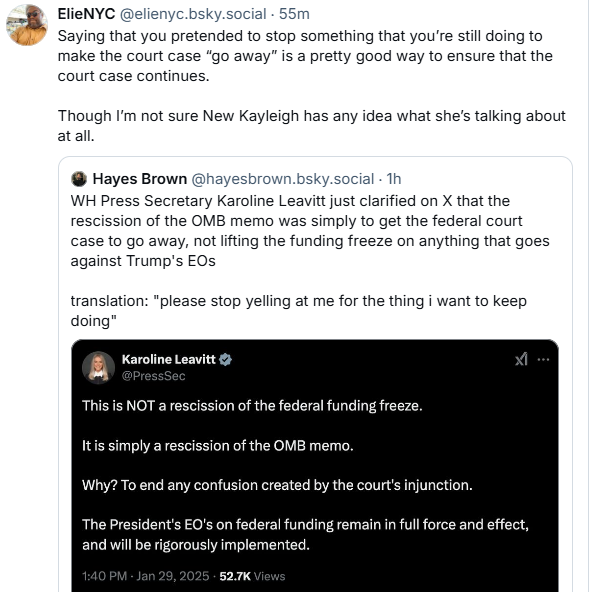Select the Karoline Leavitt name
The image size is (592, 592).
coord(168,359)
